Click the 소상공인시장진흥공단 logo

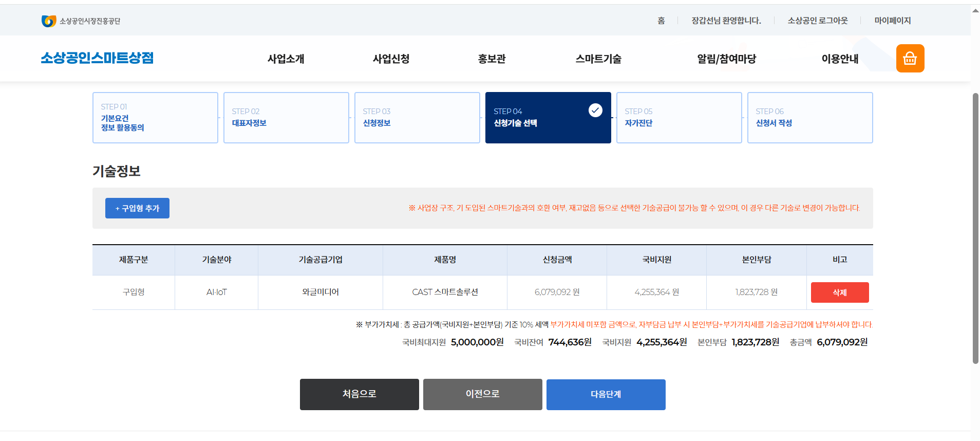[81, 21]
